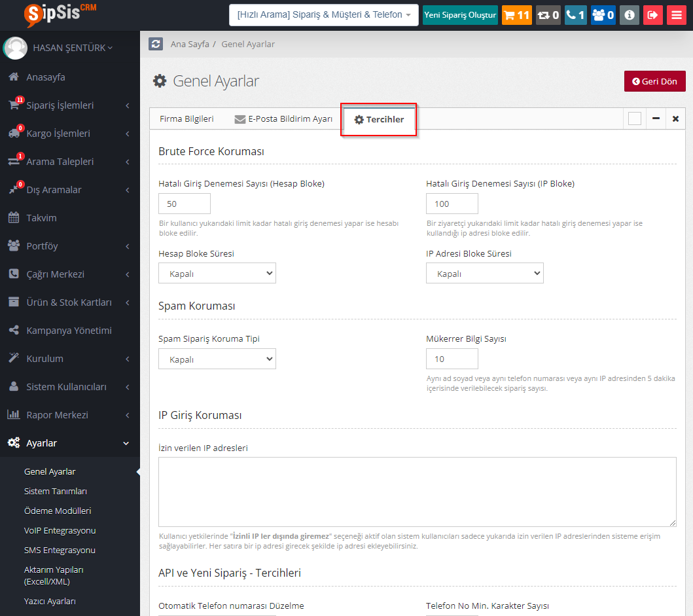Click the Geri Dön button
Image resolution: width=693 pixels, height=616 pixels.
click(654, 81)
